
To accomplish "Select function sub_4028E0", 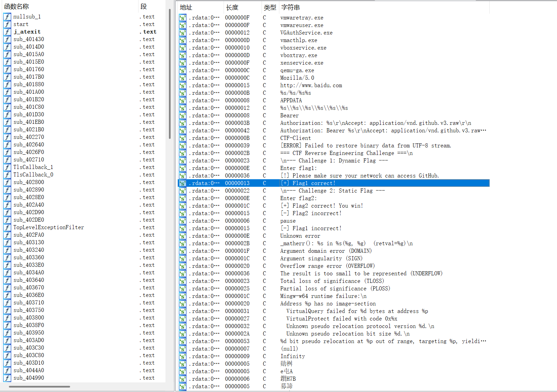I will [x=29, y=197].
